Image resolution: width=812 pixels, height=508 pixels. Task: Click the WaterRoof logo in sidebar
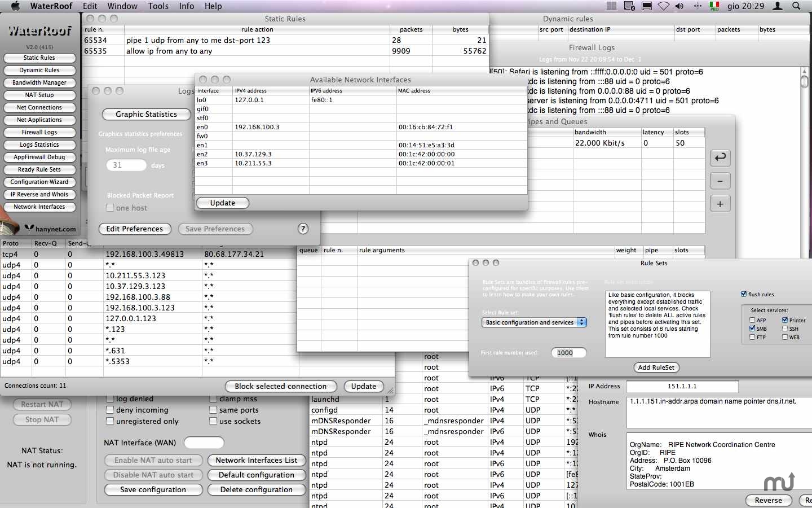[x=39, y=31]
